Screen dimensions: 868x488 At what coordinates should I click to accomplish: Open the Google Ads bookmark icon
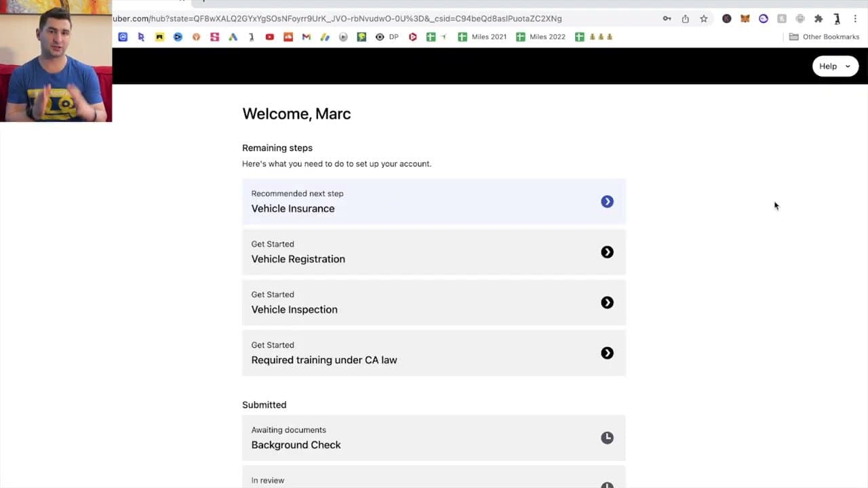coord(233,37)
